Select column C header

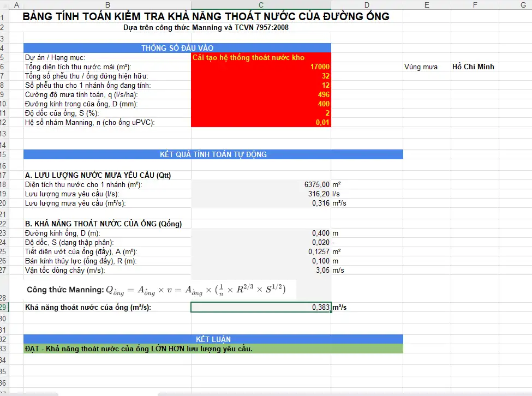coord(261,5)
